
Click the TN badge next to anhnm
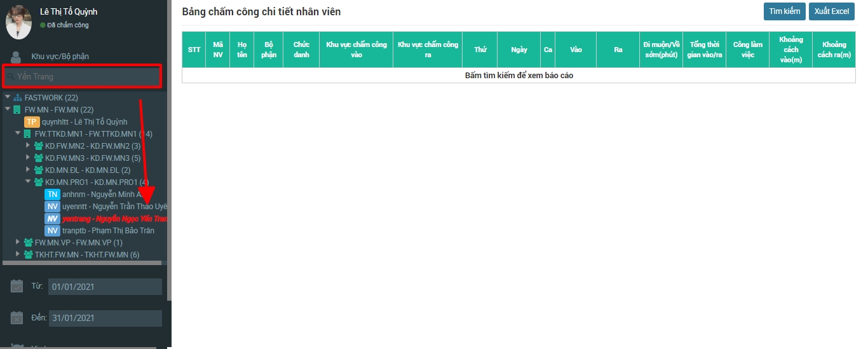tap(52, 195)
